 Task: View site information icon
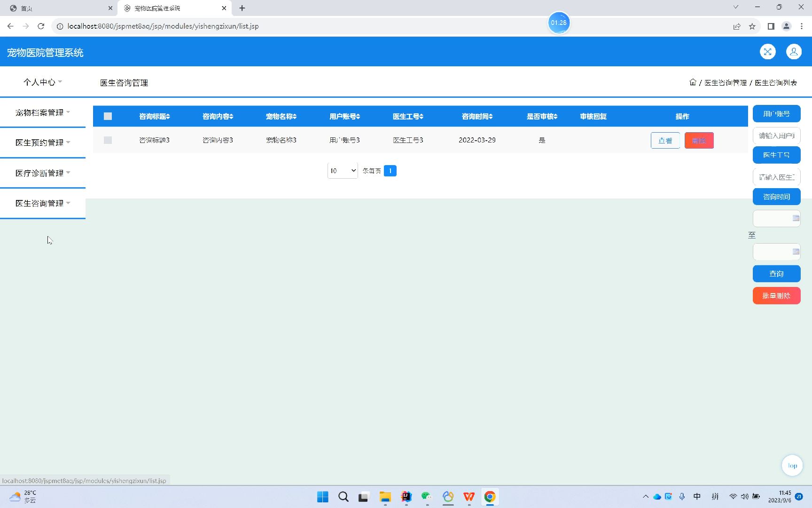point(60,26)
